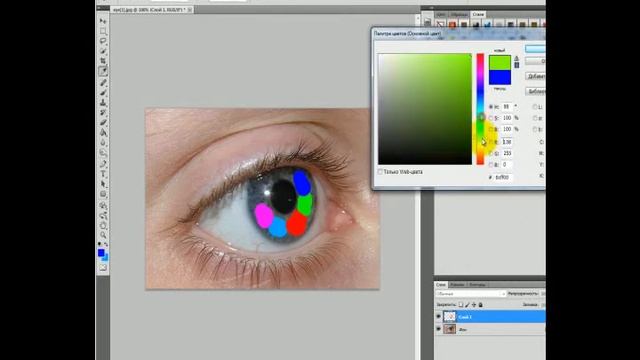The height and width of the screenshot is (360, 640).
Task: Select the Brush tool
Action: [x=103, y=93]
